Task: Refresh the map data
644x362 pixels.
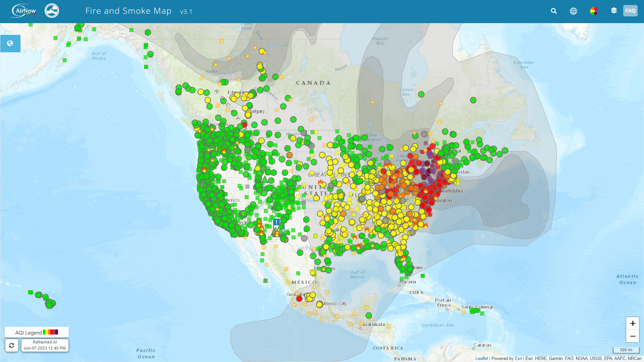Action: (11, 345)
